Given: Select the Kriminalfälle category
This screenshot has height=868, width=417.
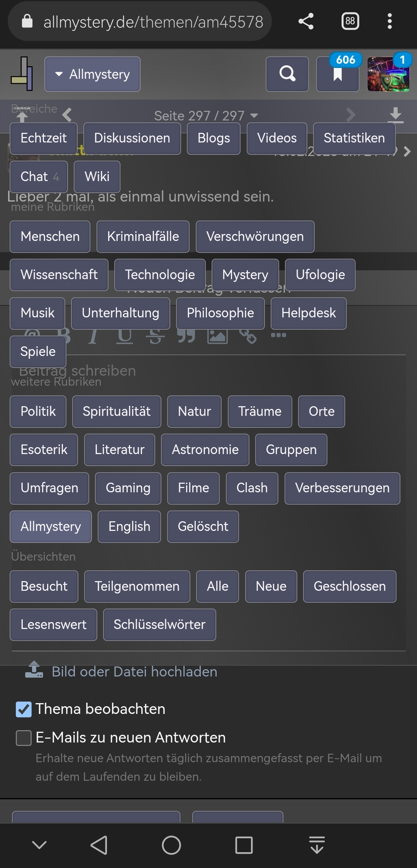Looking at the screenshot, I should 143,237.
